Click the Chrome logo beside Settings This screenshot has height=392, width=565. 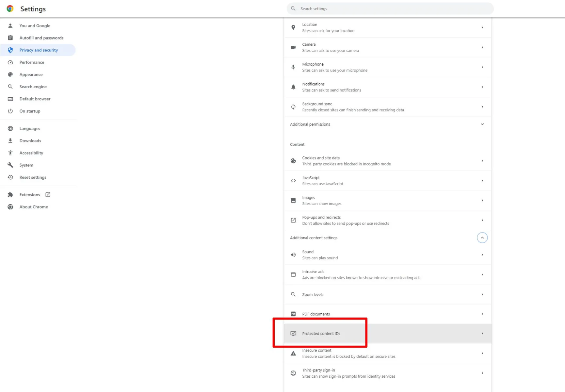10,9
